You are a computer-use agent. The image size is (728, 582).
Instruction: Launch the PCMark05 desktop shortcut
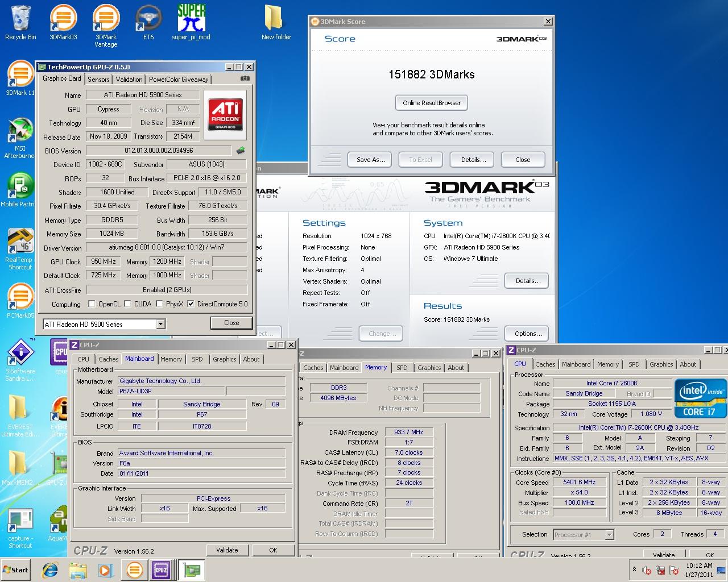(x=20, y=301)
